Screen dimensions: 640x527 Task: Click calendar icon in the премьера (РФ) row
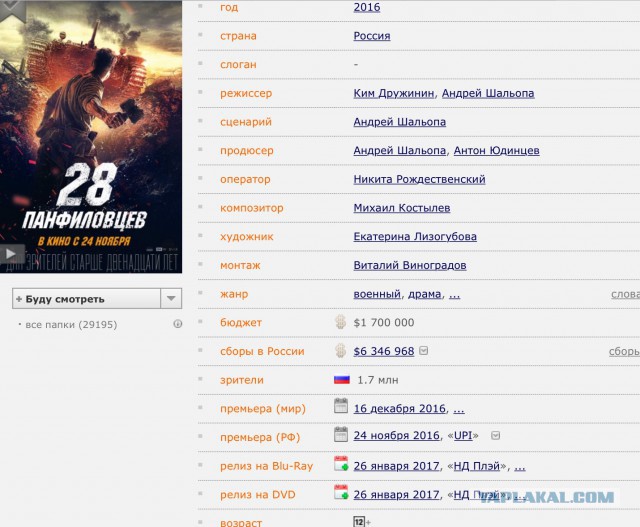point(341,435)
